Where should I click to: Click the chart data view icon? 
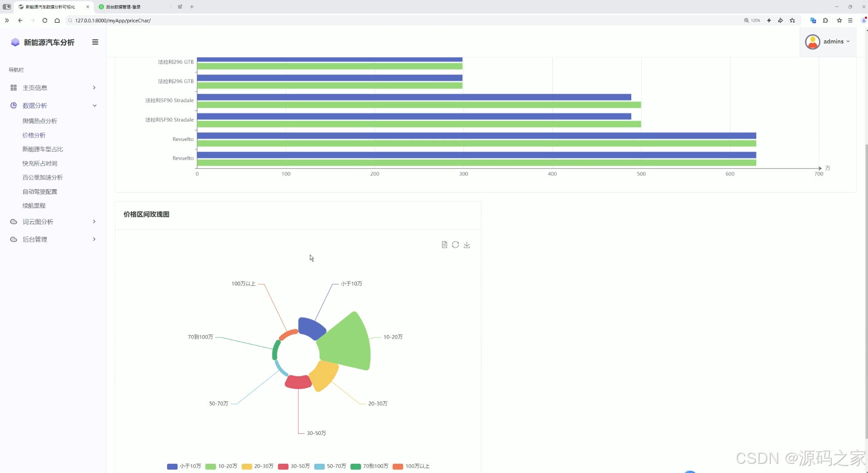444,245
